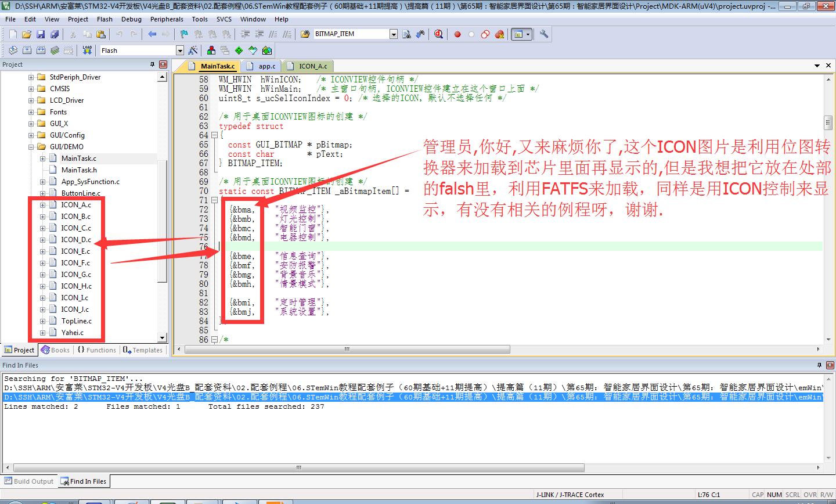The height and width of the screenshot is (504, 836).
Task: Click project tree scroll-down arrow
Action: point(163,337)
